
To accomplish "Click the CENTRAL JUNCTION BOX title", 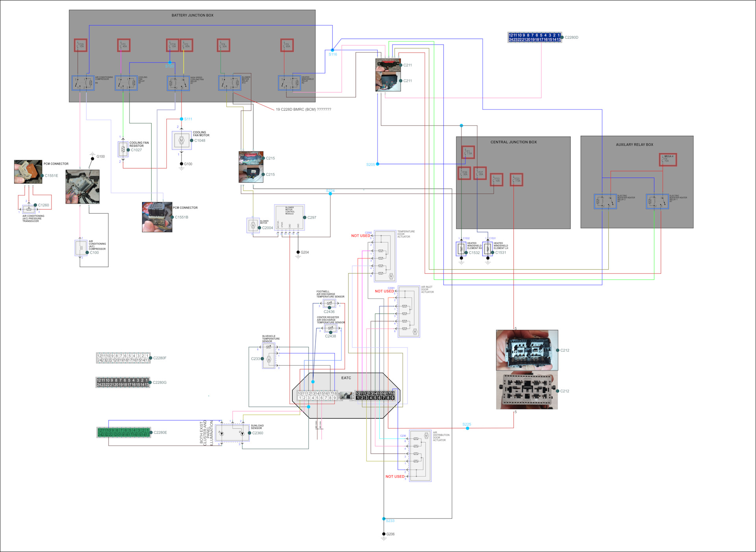I will click(513, 142).
